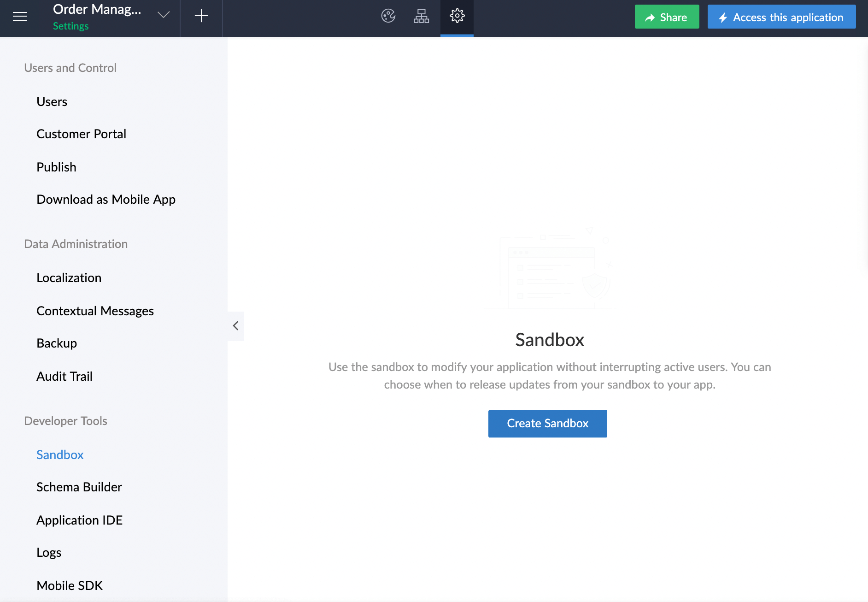
Task: Open Mobile SDK page
Action: tap(70, 586)
